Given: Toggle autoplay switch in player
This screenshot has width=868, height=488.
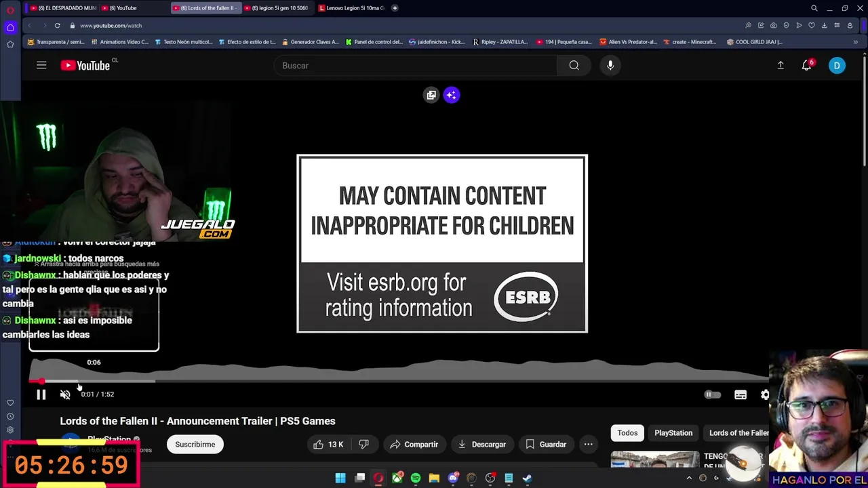Looking at the screenshot, I should click(712, 394).
